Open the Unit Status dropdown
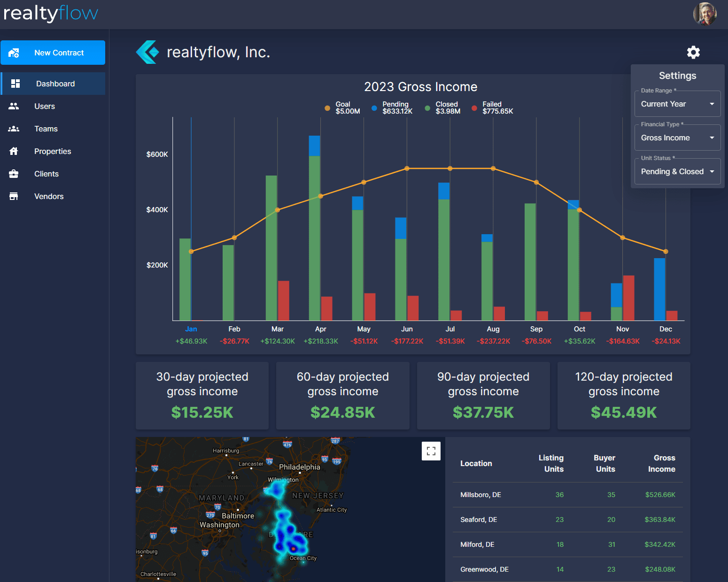This screenshot has width=728, height=582. pyautogui.click(x=677, y=171)
